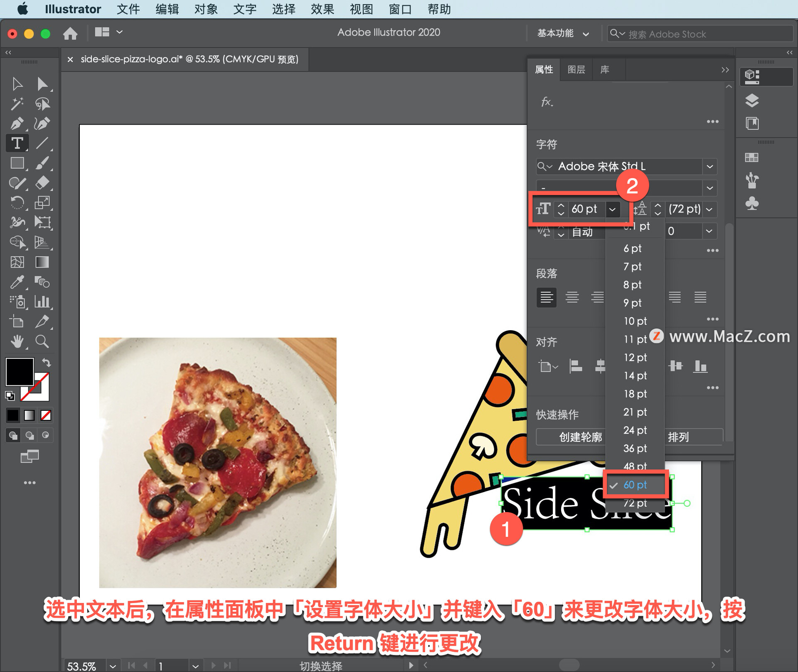
Task: Open the tracking value dropdown
Action: point(709,231)
